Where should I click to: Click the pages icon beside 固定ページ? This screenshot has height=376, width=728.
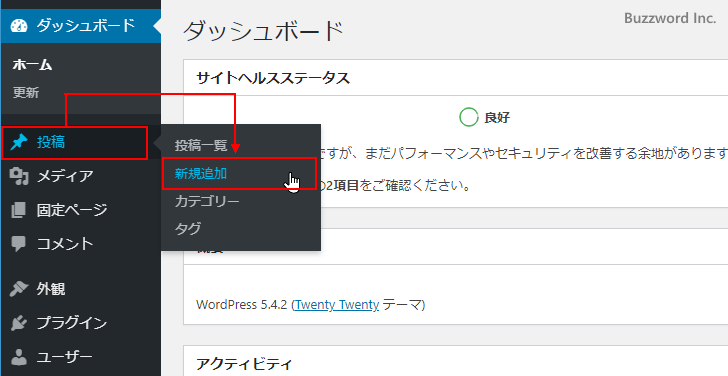pos(19,210)
